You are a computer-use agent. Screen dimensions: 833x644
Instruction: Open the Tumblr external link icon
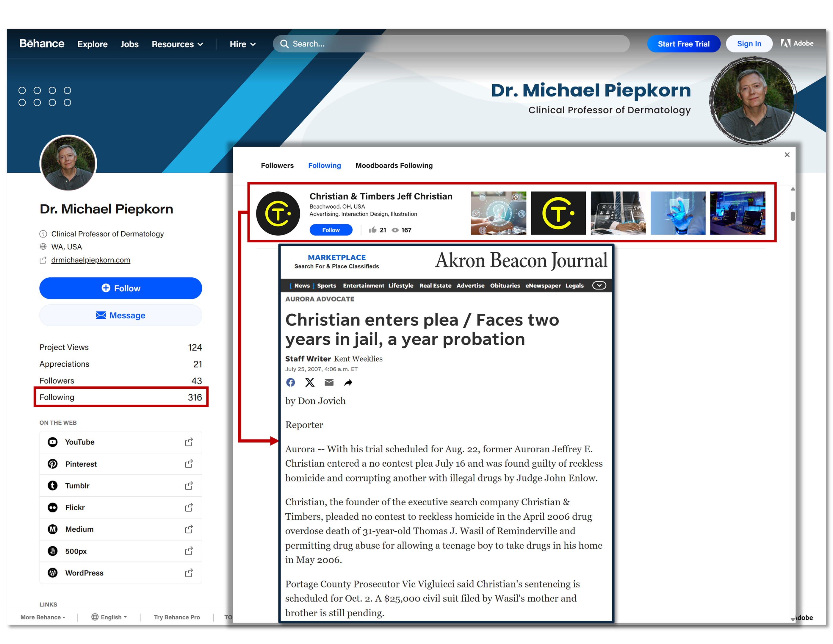189,485
